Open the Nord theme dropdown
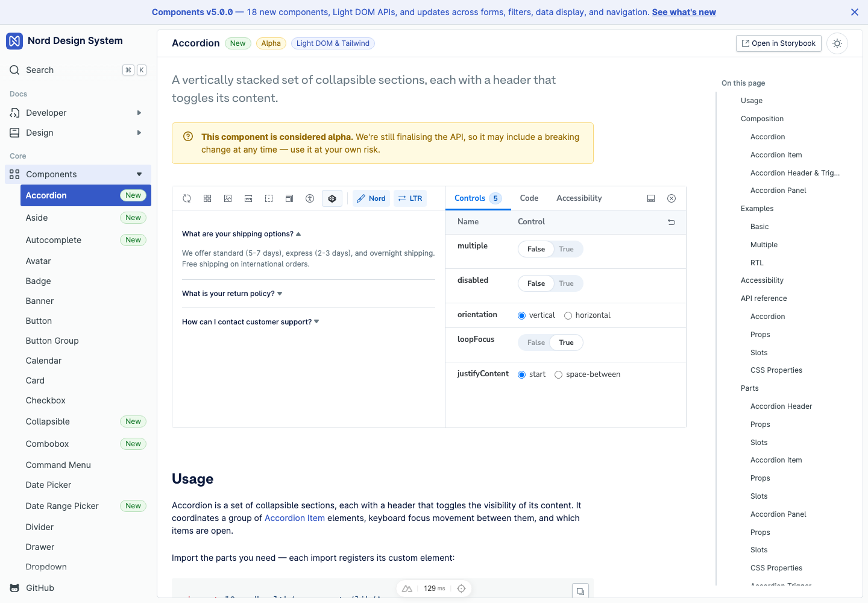This screenshot has width=868, height=603. (x=371, y=198)
